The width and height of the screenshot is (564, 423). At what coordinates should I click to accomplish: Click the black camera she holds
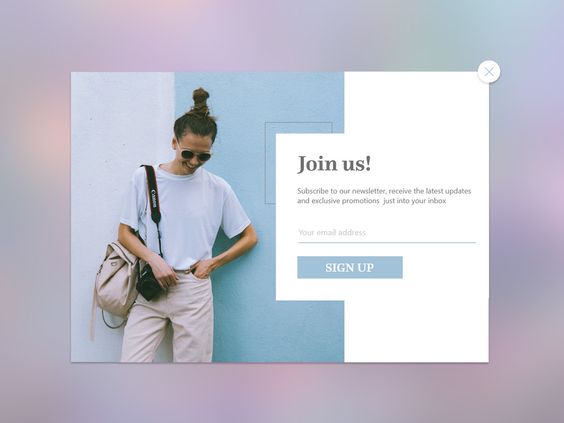point(148,284)
